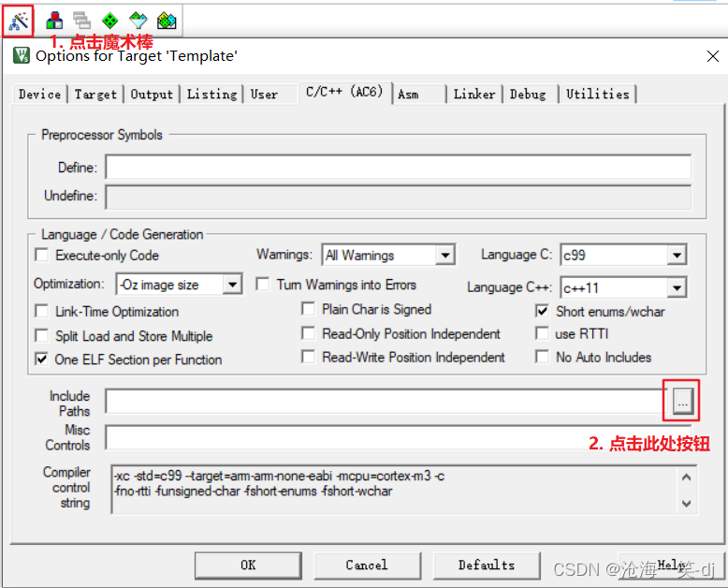Open the Listing tab

(x=212, y=95)
